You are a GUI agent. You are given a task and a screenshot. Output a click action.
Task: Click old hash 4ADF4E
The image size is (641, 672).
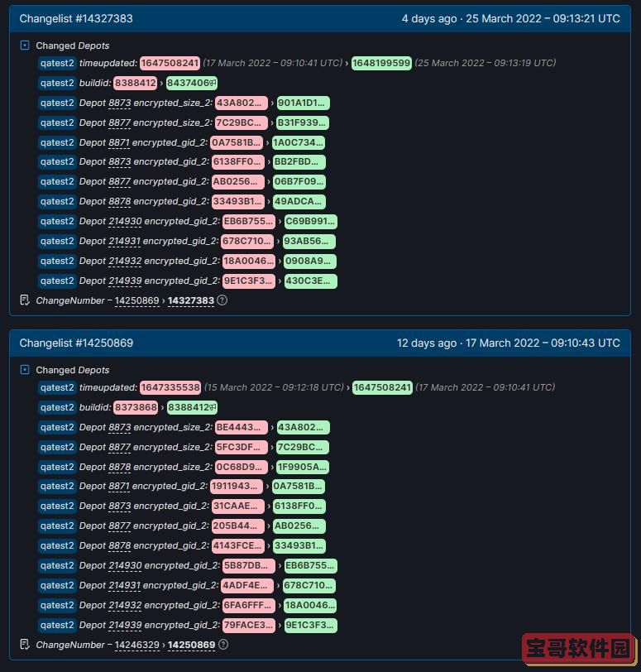click(x=247, y=585)
